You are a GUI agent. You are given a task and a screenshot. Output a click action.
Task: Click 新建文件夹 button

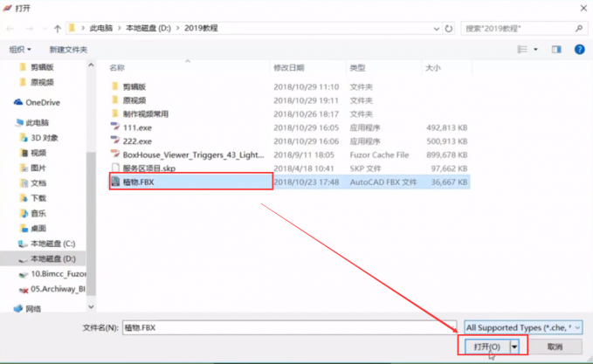click(x=68, y=50)
